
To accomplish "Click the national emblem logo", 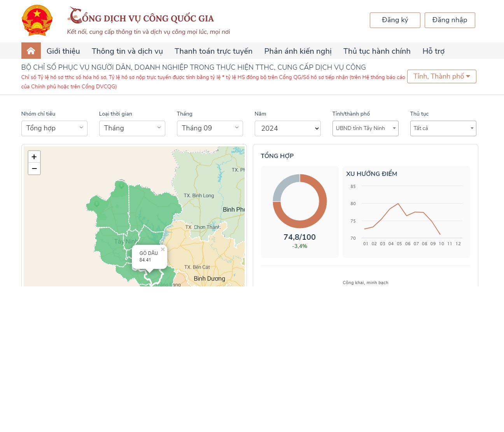I will 37,20.
